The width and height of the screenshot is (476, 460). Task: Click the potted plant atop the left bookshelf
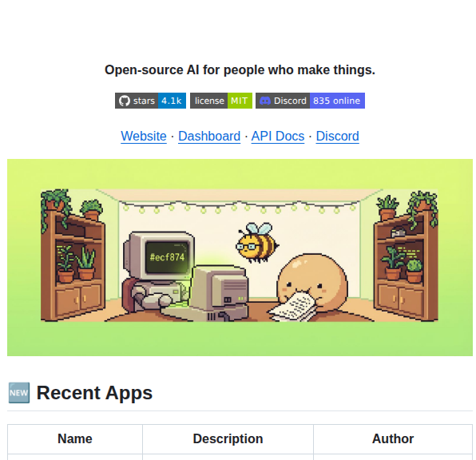click(91, 209)
